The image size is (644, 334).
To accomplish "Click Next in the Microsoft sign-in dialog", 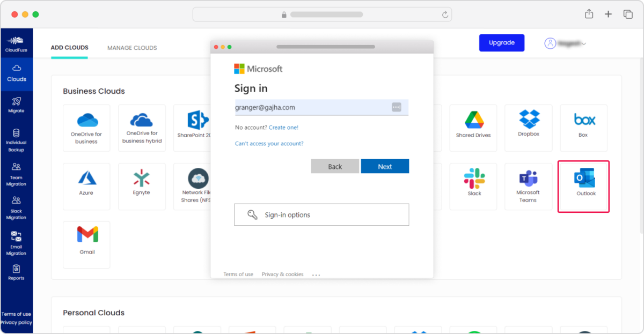I will pos(385,166).
